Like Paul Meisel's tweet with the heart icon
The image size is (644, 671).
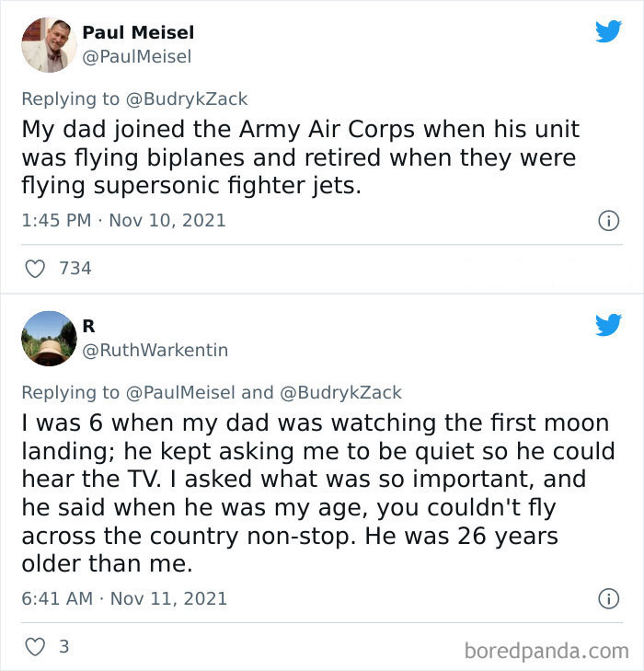[35, 269]
